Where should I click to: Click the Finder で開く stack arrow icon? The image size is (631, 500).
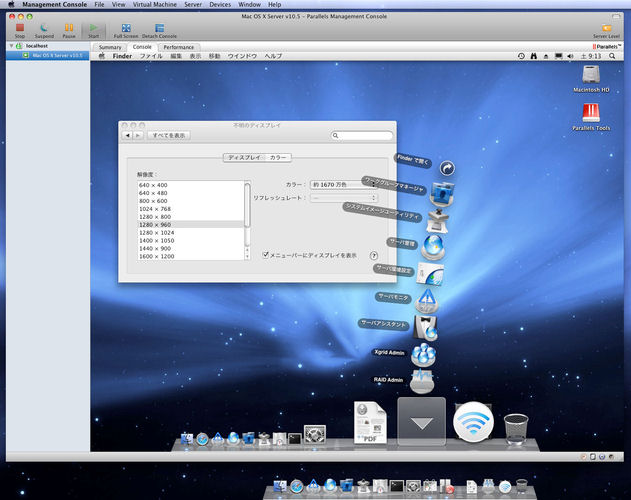[x=447, y=168]
